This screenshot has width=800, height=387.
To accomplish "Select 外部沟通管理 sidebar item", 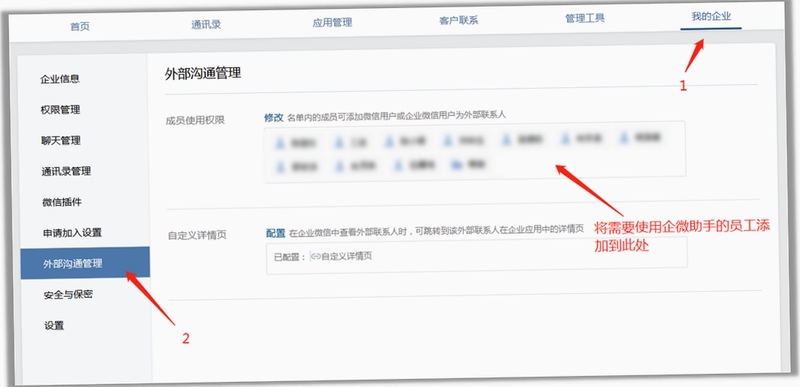I will (x=86, y=263).
